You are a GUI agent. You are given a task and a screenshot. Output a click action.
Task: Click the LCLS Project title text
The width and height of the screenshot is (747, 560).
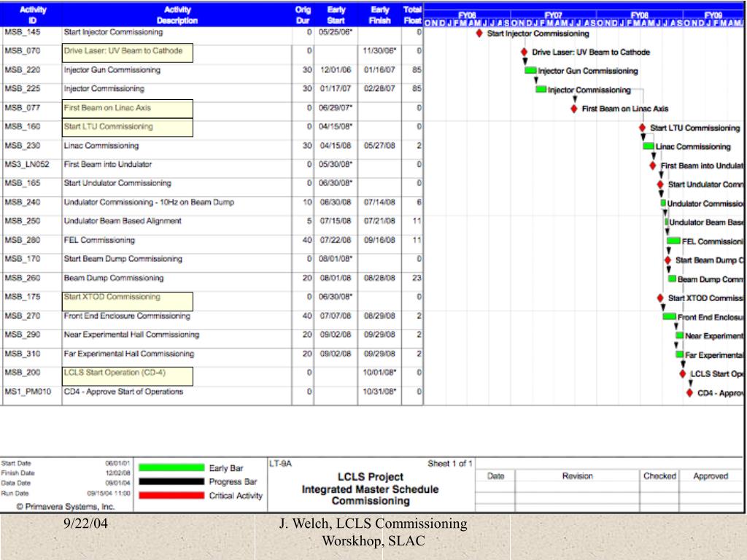tap(371, 477)
